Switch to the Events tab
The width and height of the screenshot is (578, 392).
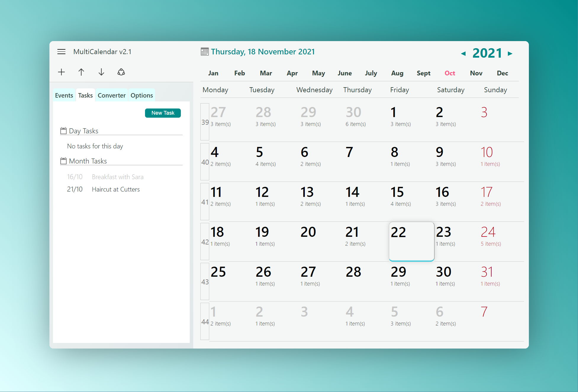pyautogui.click(x=64, y=95)
